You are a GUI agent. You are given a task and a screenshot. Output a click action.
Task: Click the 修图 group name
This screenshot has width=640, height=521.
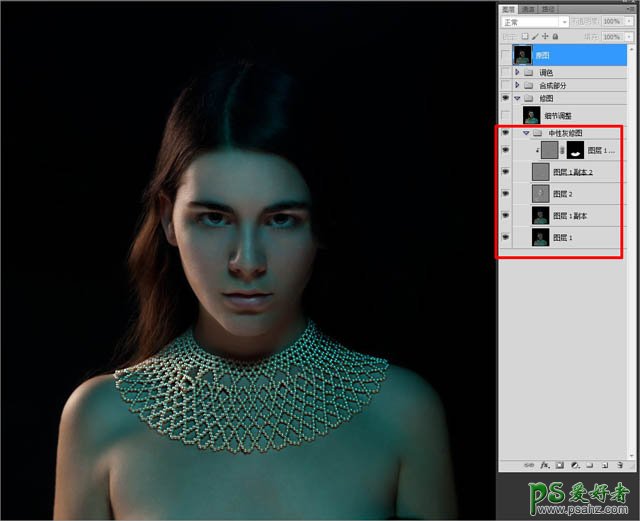[x=546, y=99]
